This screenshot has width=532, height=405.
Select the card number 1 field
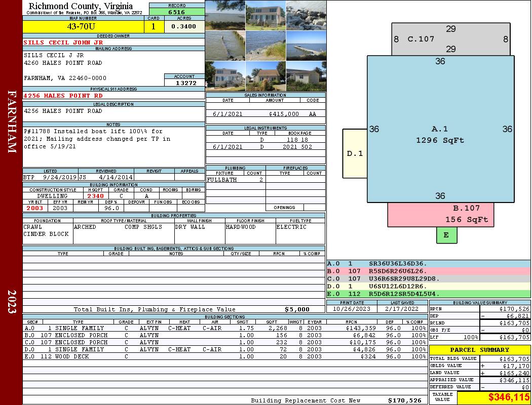154,26
